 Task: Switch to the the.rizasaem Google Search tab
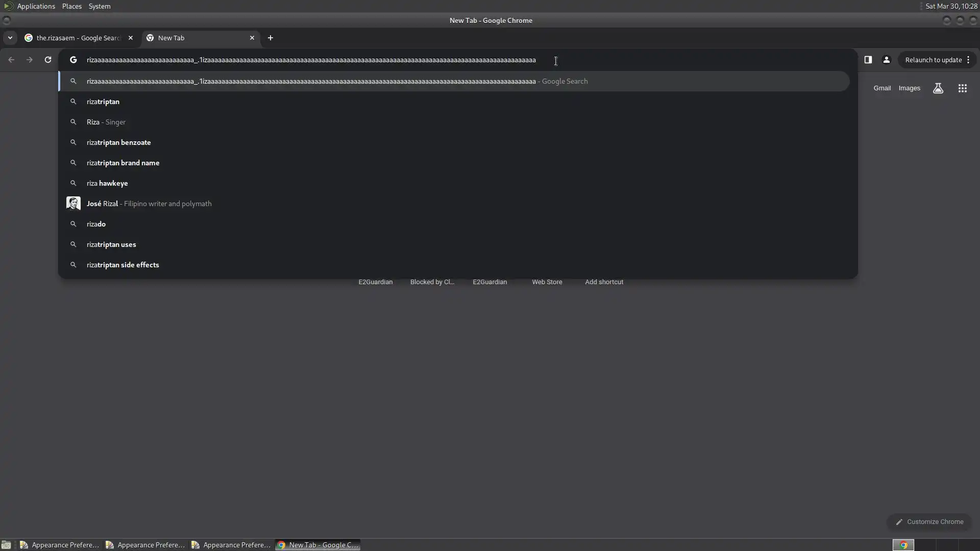pos(78,38)
